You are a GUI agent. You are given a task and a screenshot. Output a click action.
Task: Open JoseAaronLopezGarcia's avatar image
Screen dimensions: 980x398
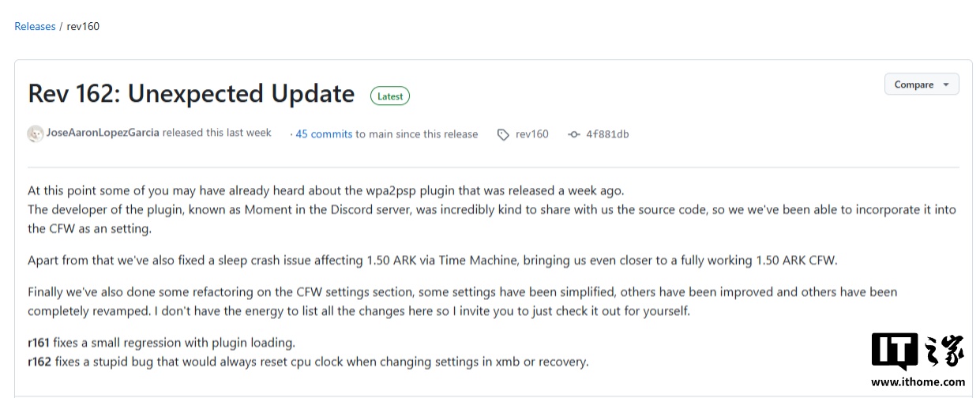[x=36, y=133]
